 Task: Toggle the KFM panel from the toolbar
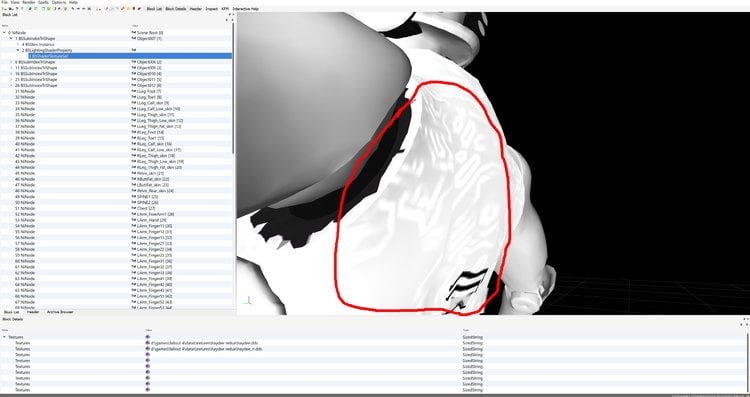225,9
